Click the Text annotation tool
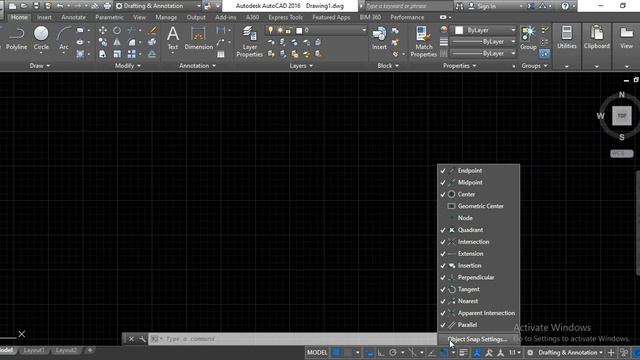The height and width of the screenshot is (360, 640). tap(173, 38)
